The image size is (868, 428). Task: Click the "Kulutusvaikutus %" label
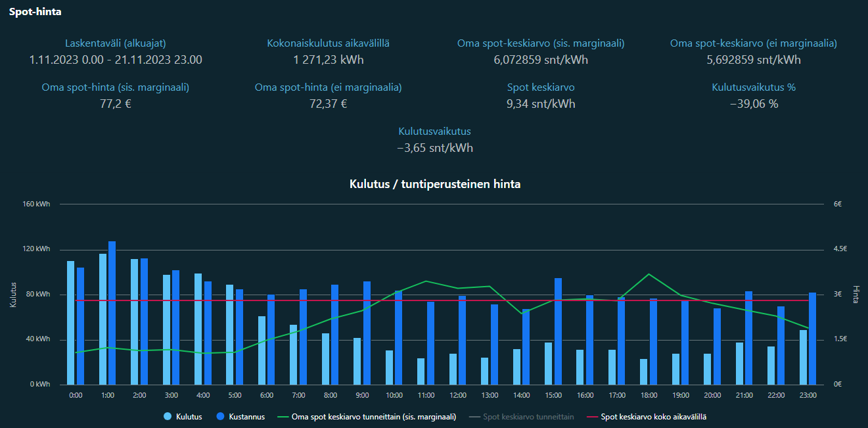(x=754, y=87)
